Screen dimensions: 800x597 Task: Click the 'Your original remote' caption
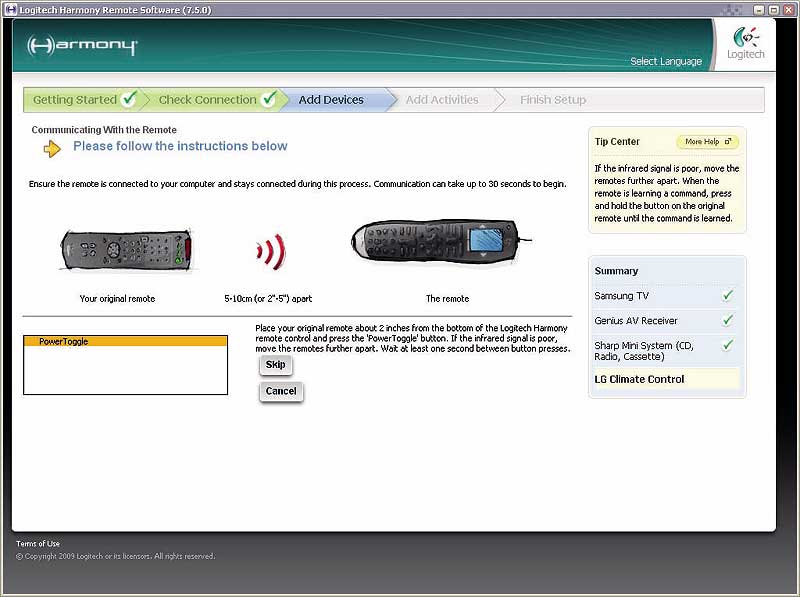click(117, 298)
